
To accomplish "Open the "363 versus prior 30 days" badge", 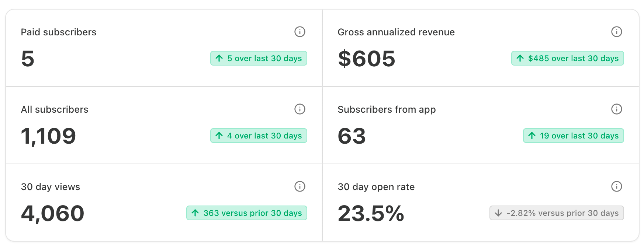I will coord(247,213).
